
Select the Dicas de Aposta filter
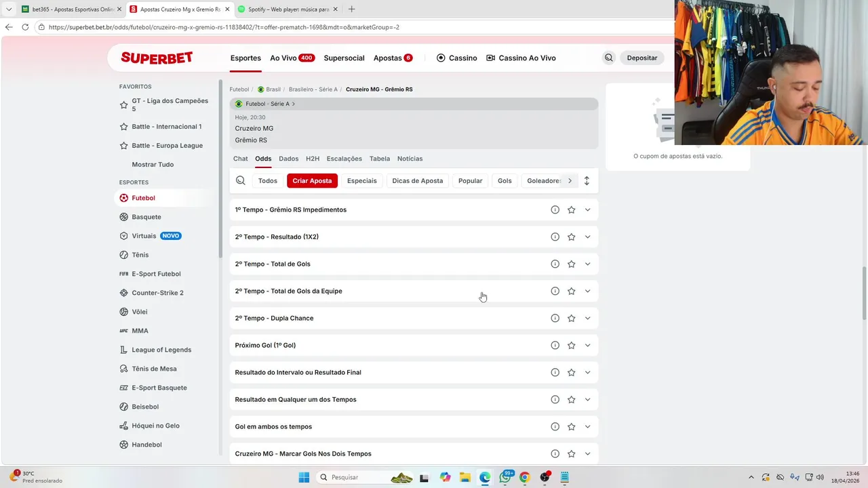point(418,180)
